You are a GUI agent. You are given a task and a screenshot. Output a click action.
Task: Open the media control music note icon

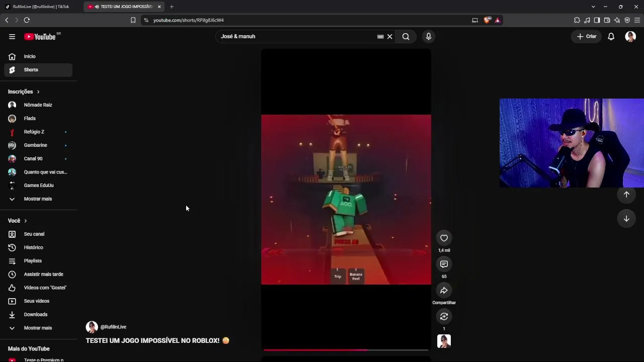click(x=587, y=20)
